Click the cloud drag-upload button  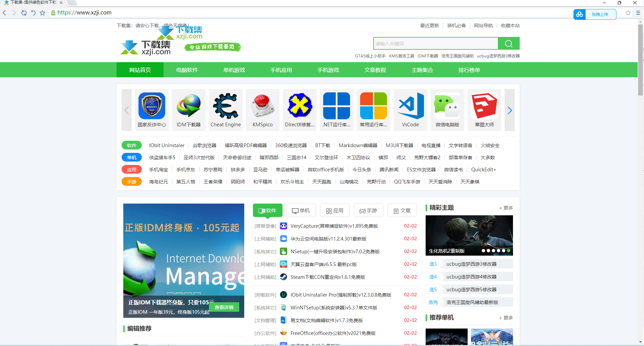coord(595,14)
